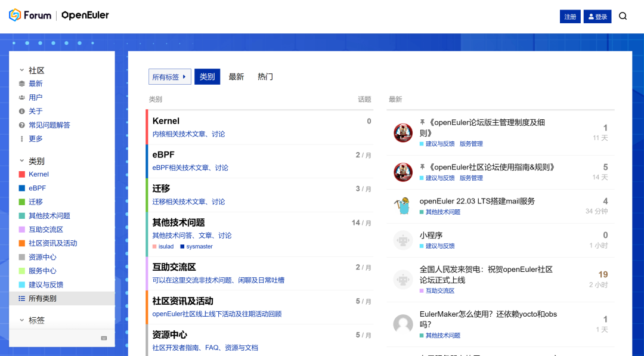Screen dimensions: 644x356
Task: Open 关于 in the sidebar
Action: coord(35,111)
